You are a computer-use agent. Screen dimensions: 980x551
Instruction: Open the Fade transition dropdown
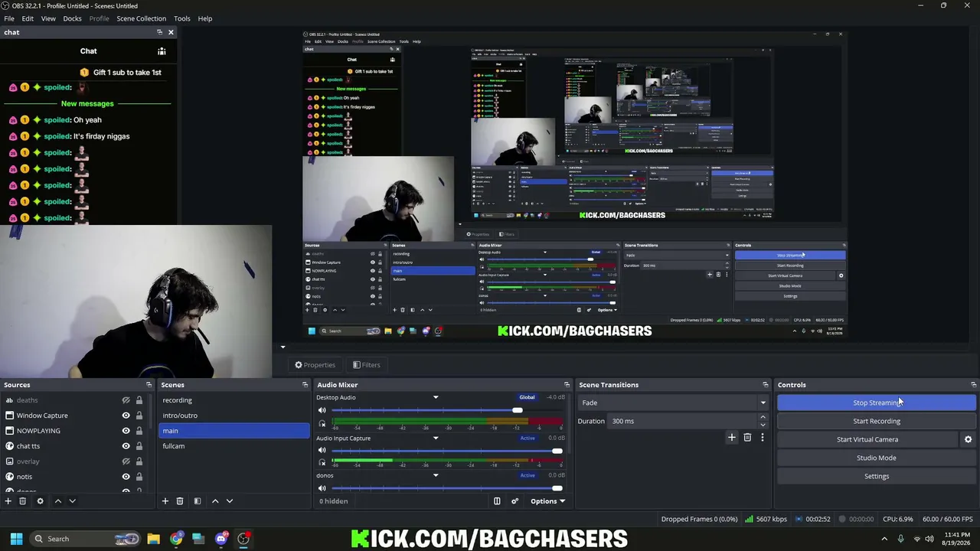[674, 403]
